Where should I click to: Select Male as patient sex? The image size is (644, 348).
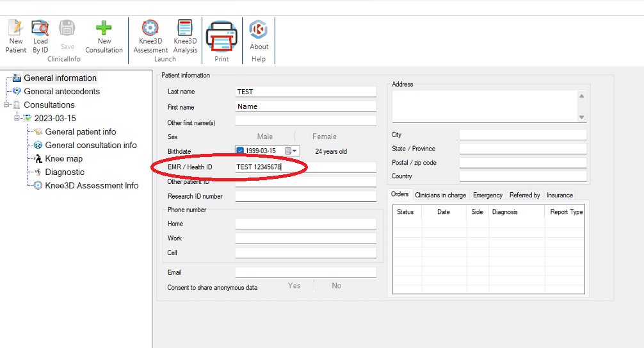(x=264, y=137)
